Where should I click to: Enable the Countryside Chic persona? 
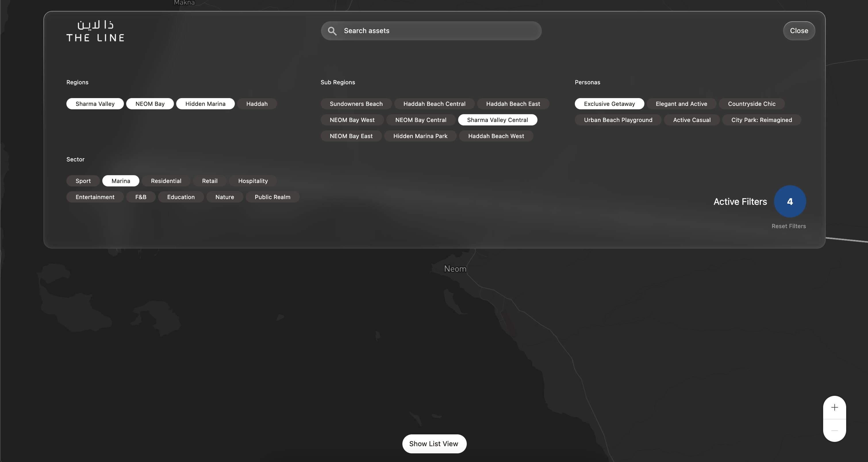(x=752, y=104)
